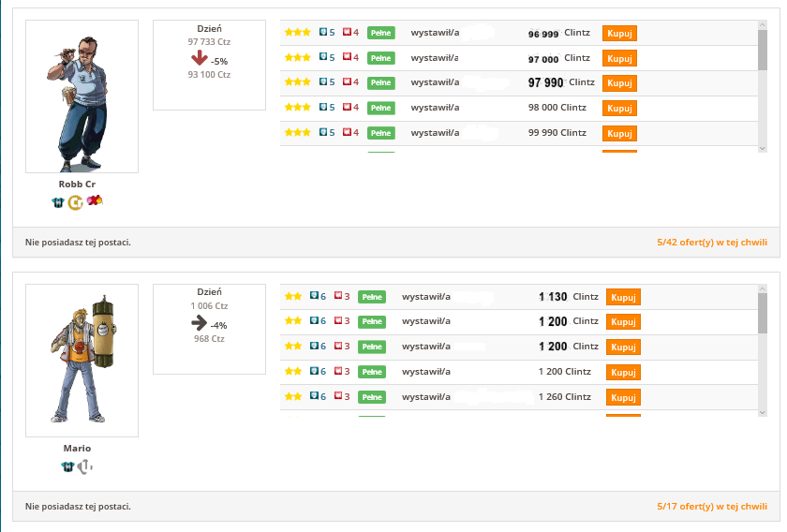
Task: Click the jersey clan icon under Mario
Action: [67, 466]
